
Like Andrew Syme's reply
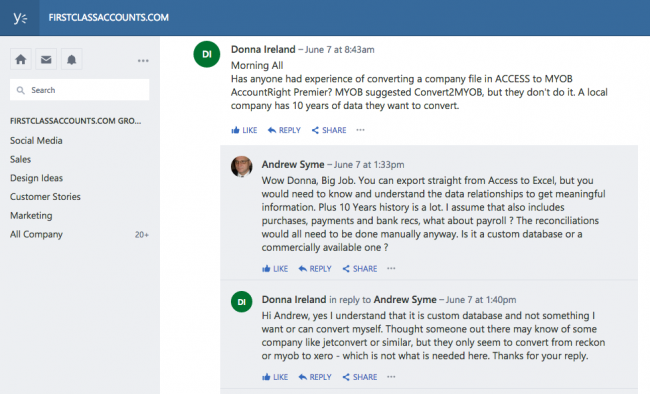coord(275,269)
